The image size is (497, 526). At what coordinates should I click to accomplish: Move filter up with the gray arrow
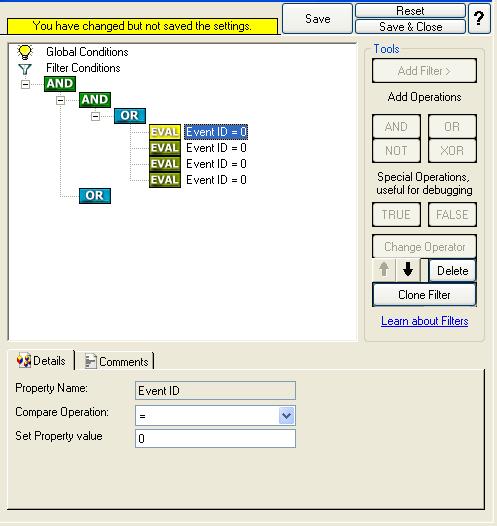pyautogui.click(x=384, y=269)
